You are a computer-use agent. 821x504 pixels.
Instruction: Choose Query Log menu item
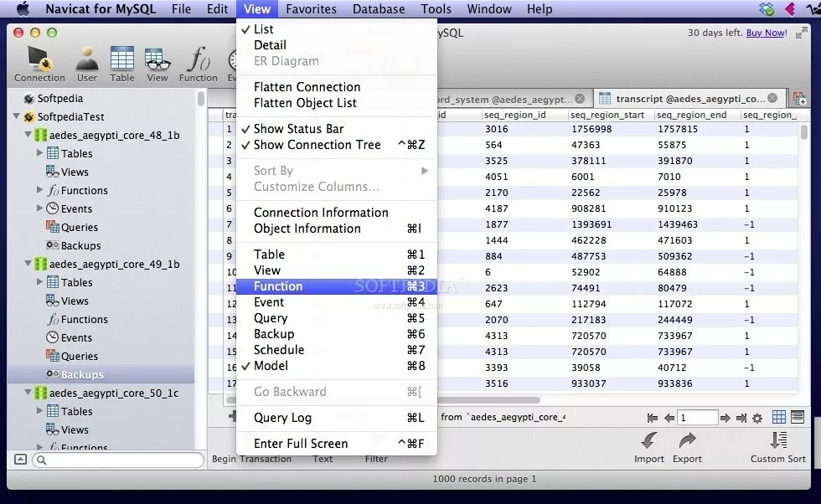pyautogui.click(x=337, y=418)
